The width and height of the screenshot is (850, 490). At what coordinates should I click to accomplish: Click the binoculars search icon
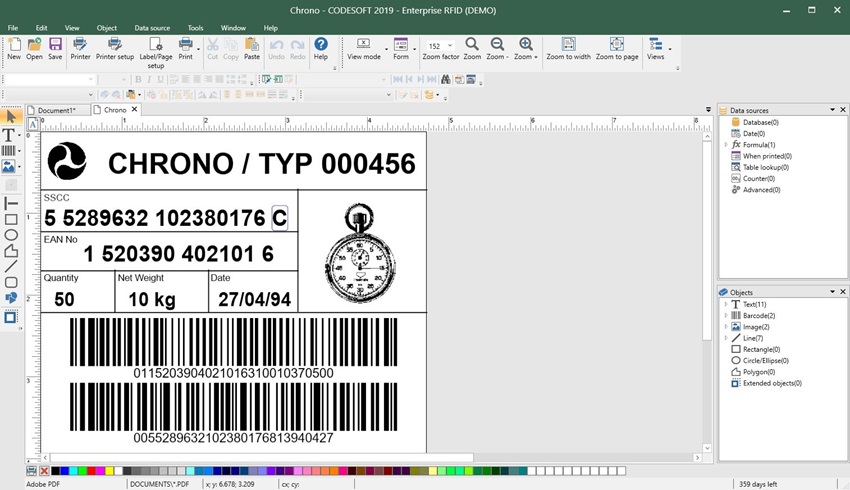point(446,80)
